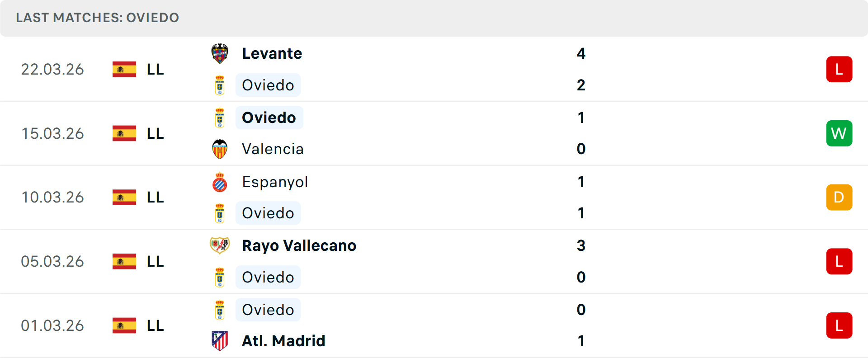The height and width of the screenshot is (358, 868).
Task: Click the red L badge for Levante match
Action: (x=839, y=69)
